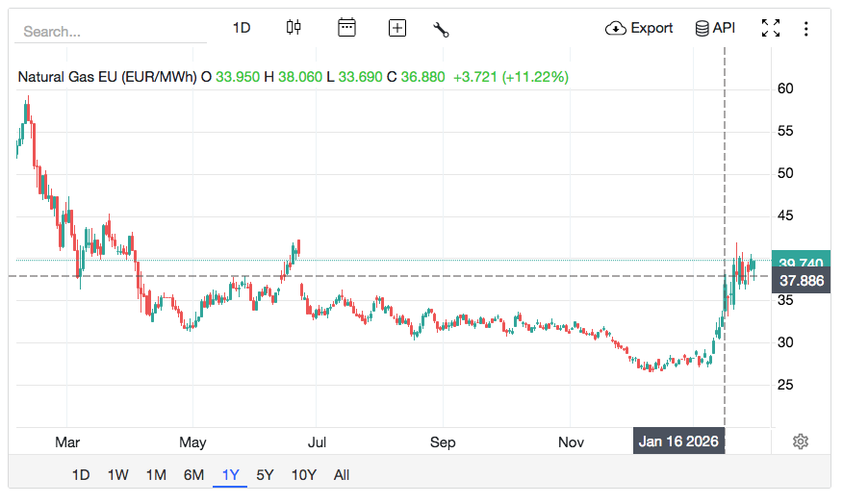This screenshot has height=504, width=843.
Task: Select the 1Y time range
Action: (x=231, y=474)
